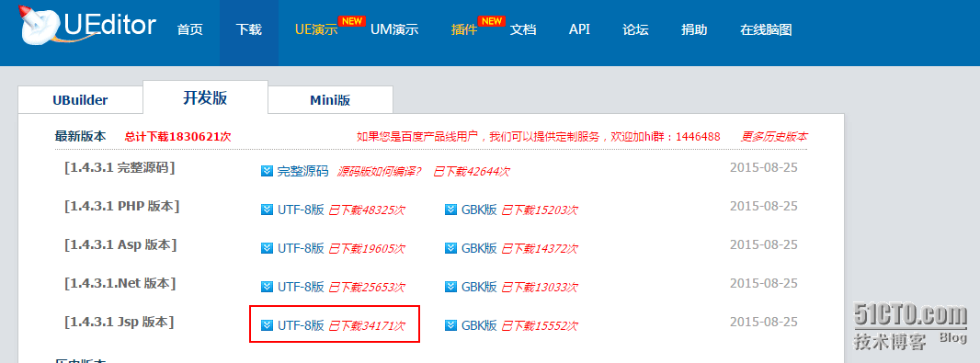
Task: Click download icon beside 完整源码
Action: coord(267,171)
